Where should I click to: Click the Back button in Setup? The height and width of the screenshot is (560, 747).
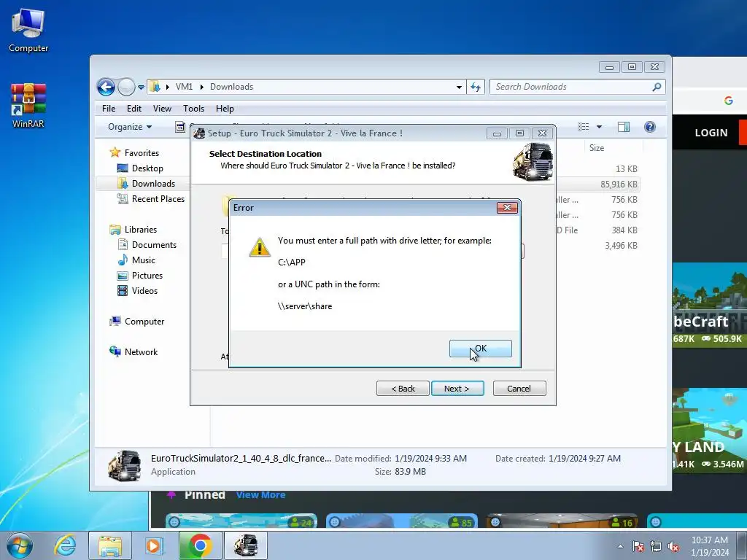[x=403, y=389]
